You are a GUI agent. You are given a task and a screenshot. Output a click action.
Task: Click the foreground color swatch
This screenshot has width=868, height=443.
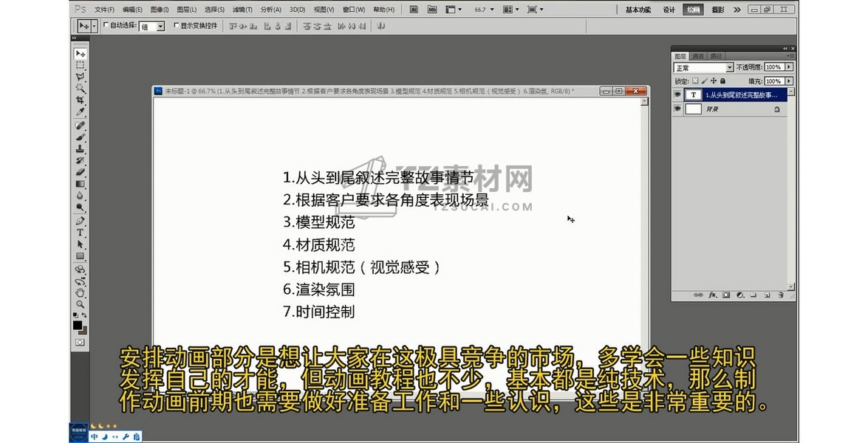(78, 325)
